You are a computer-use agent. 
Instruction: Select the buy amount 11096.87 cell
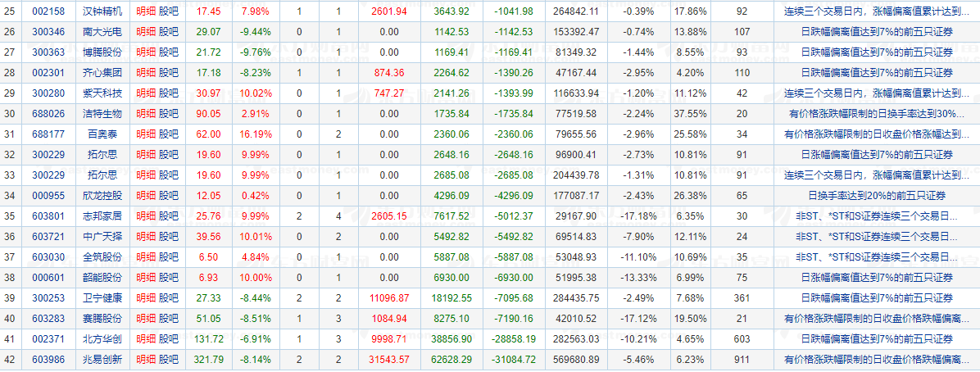coord(388,298)
